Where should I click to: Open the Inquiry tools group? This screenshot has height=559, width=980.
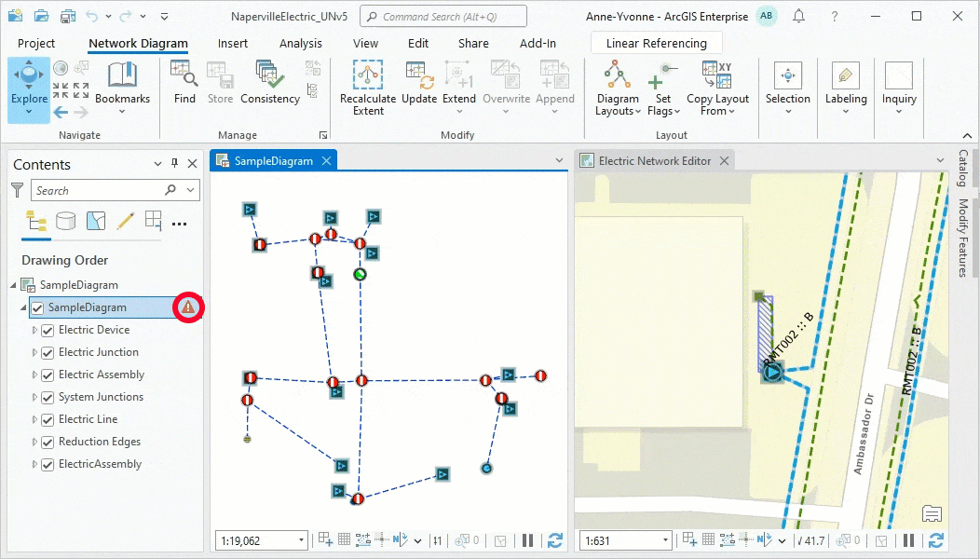coord(899,88)
